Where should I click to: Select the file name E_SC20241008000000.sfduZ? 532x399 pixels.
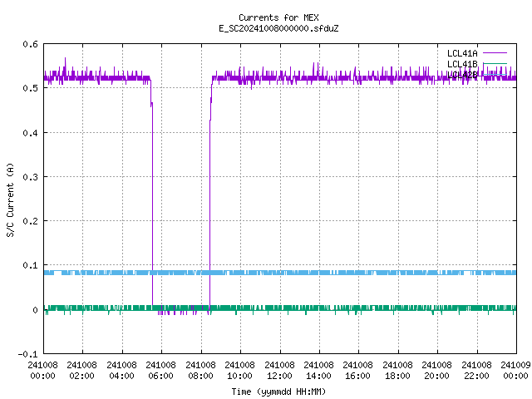tap(278, 28)
